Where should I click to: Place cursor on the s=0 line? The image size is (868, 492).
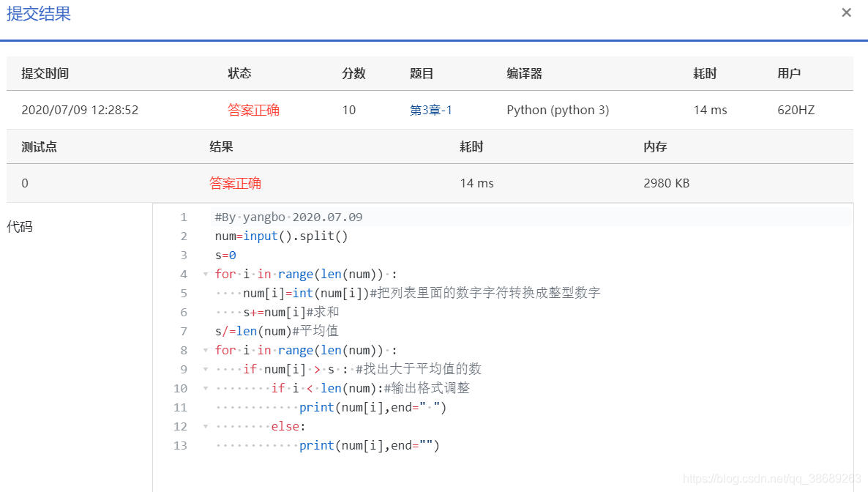click(225, 256)
